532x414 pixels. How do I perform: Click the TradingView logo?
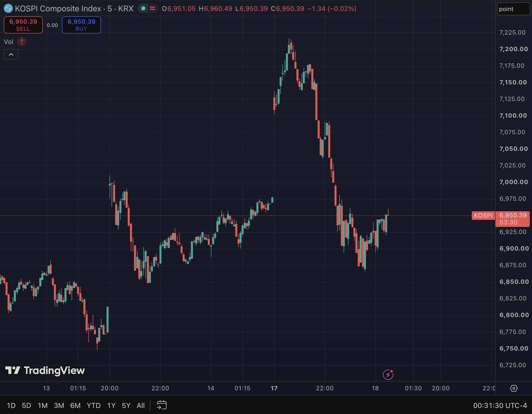click(45, 370)
